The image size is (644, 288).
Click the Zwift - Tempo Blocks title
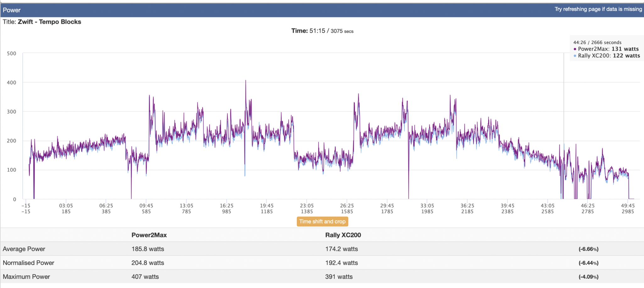pos(49,22)
